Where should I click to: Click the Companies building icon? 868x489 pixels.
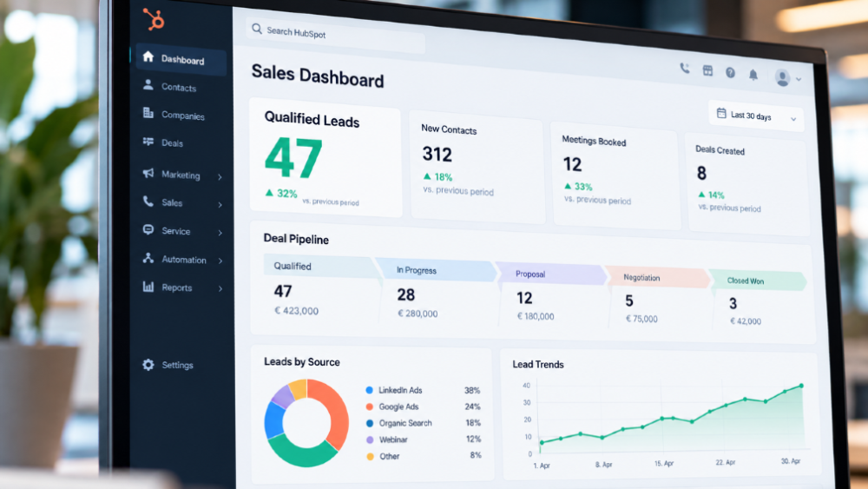pos(148,113)
